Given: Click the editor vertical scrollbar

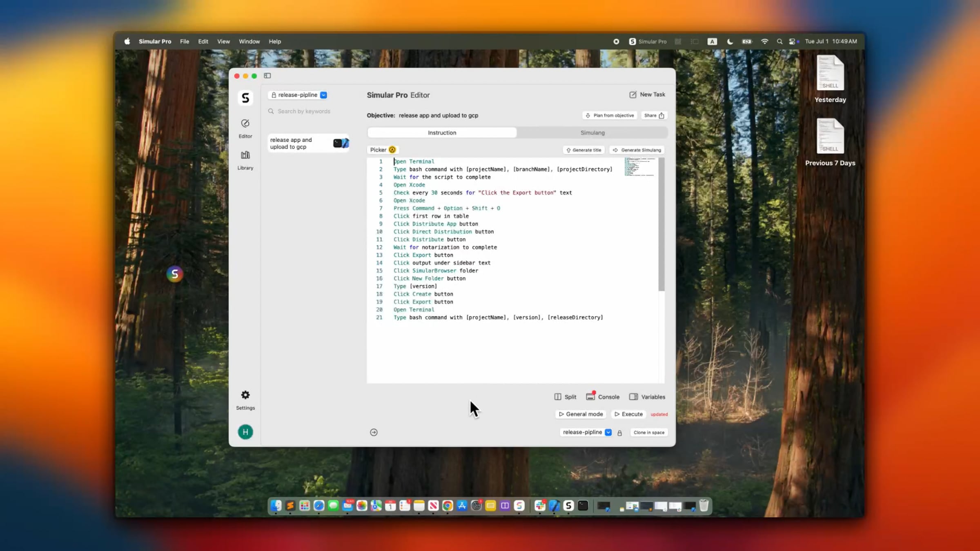Looking at the screenshot, I should click(661, 224).
